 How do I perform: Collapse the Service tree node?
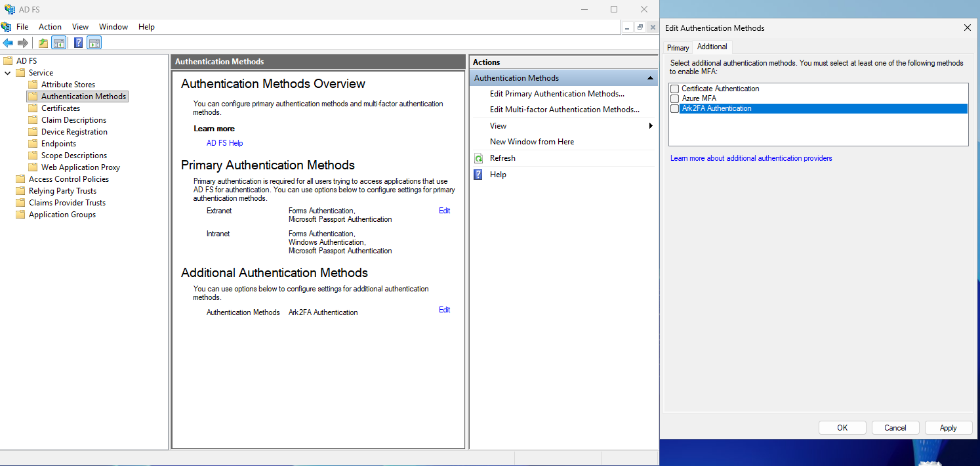click(8, 73)
